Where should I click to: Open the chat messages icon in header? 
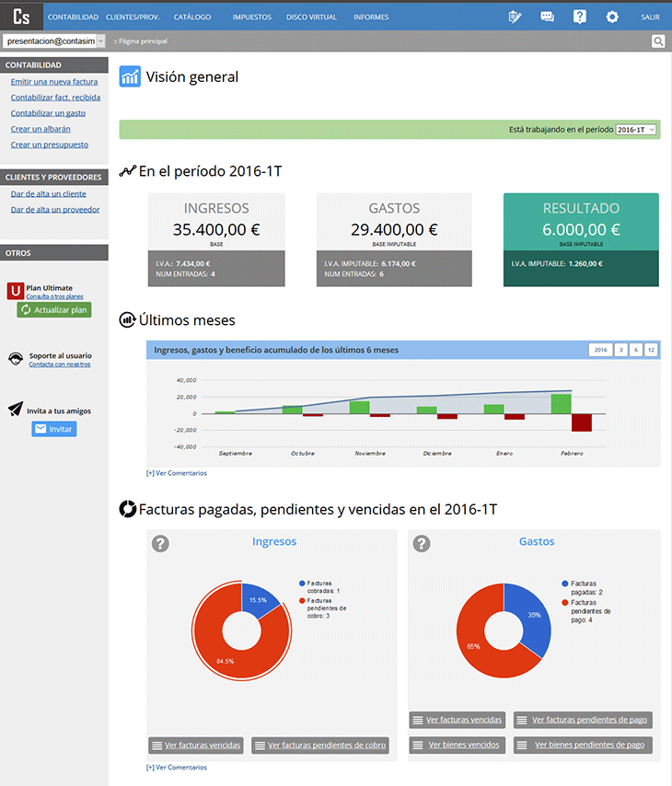pyautogui.click(x=547, y=17)
